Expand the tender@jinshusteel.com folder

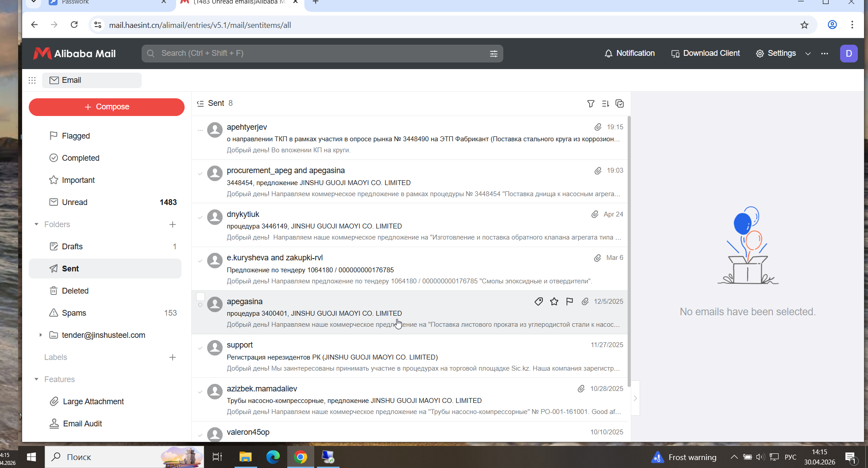point(40,335)
